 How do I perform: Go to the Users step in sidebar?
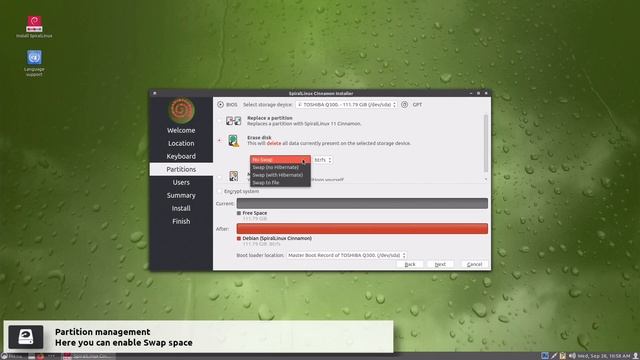pyautogui.click(x=181, y=182)
